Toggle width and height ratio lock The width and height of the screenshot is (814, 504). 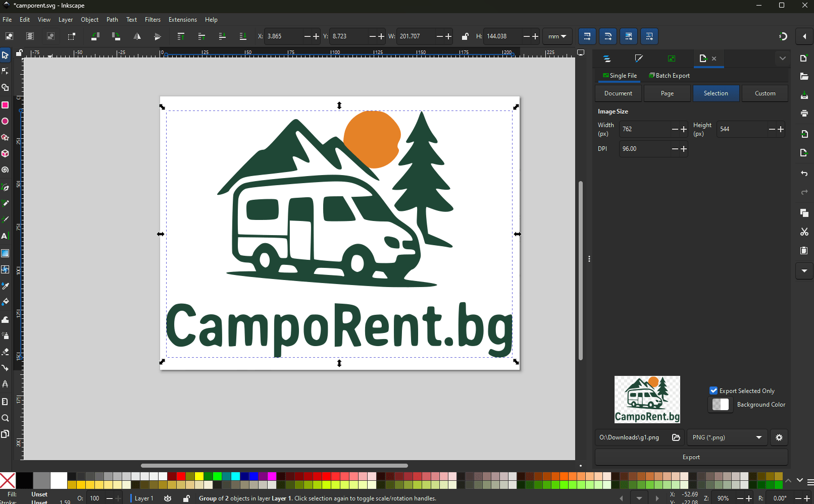[465, 36]
